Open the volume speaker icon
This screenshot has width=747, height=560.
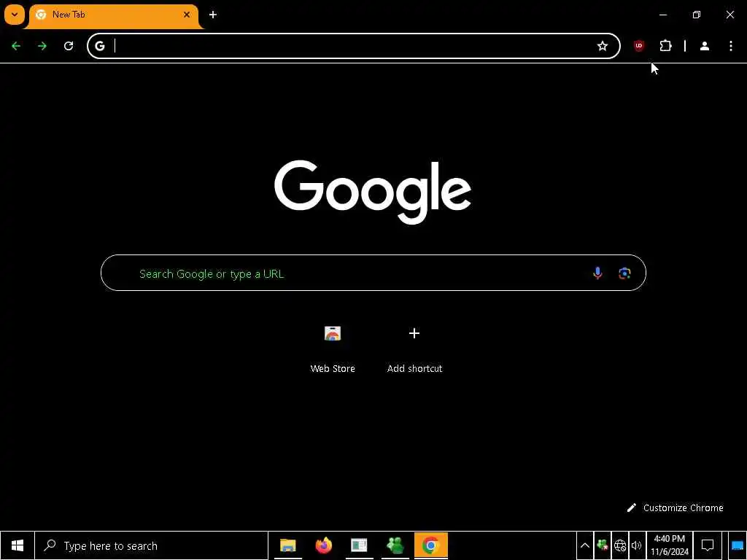pyautogui.click(x=636, y=545)
